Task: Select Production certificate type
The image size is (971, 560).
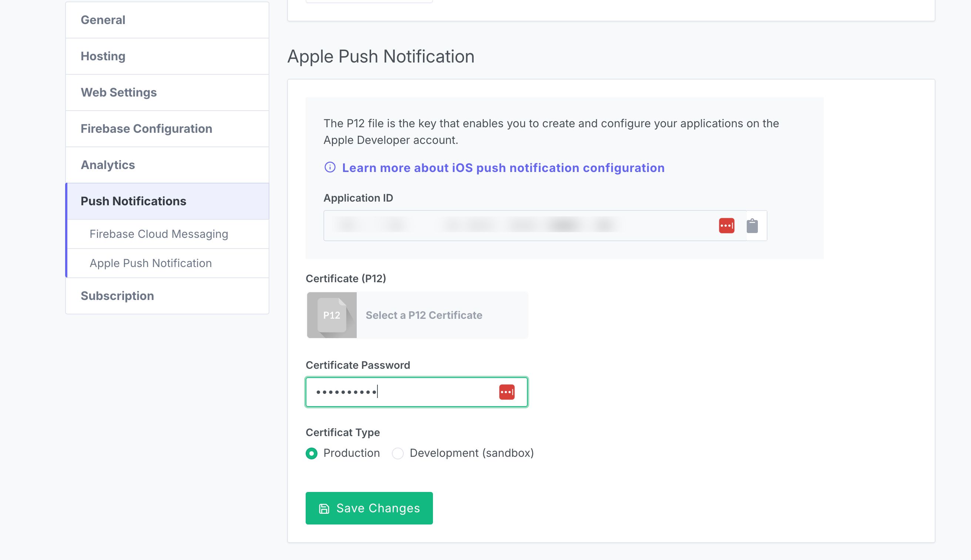Action: coord(312,453)
